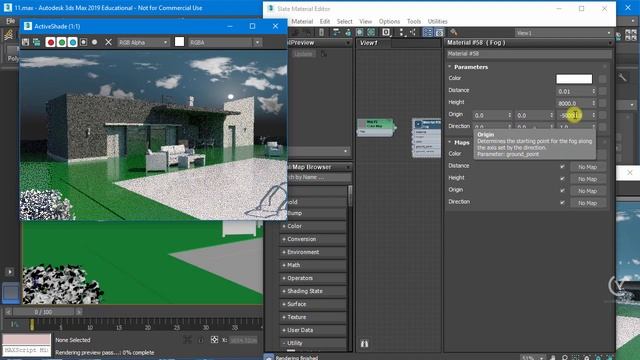Viewport: 640px width, 360px height.
Task: Open the Material menu in Slate Material Editor
Action: point(302,21)
